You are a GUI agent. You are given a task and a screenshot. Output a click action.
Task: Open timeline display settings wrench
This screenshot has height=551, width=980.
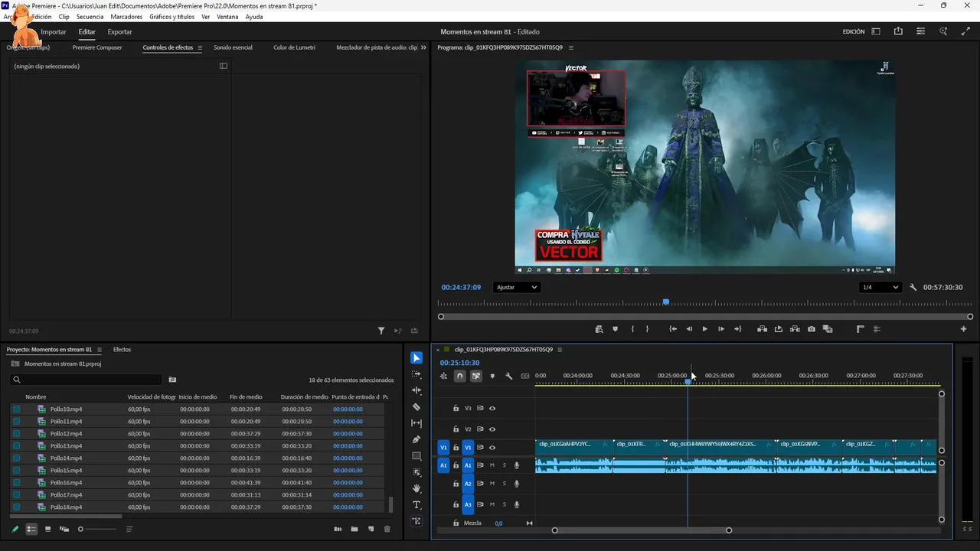pos(508,376)
